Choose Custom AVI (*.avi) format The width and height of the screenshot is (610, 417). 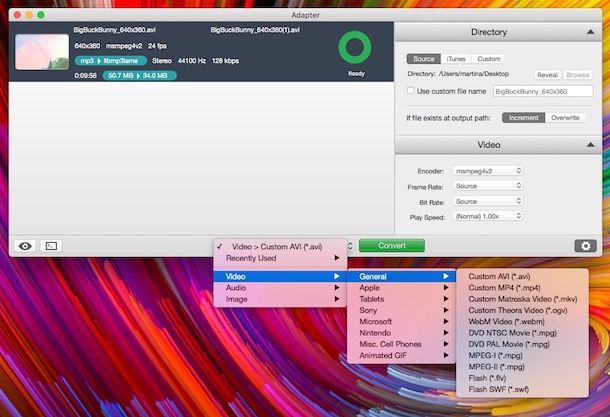point(522,276)
